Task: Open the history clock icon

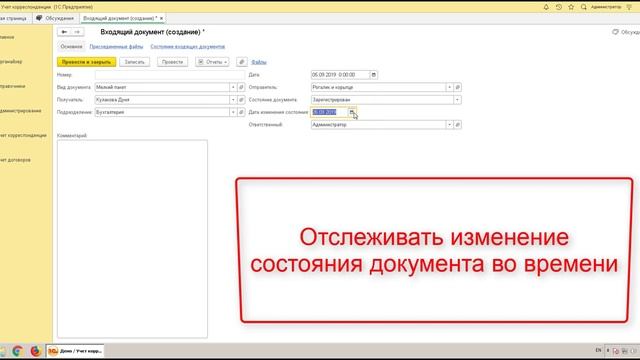Action: [x=559, y=7]
